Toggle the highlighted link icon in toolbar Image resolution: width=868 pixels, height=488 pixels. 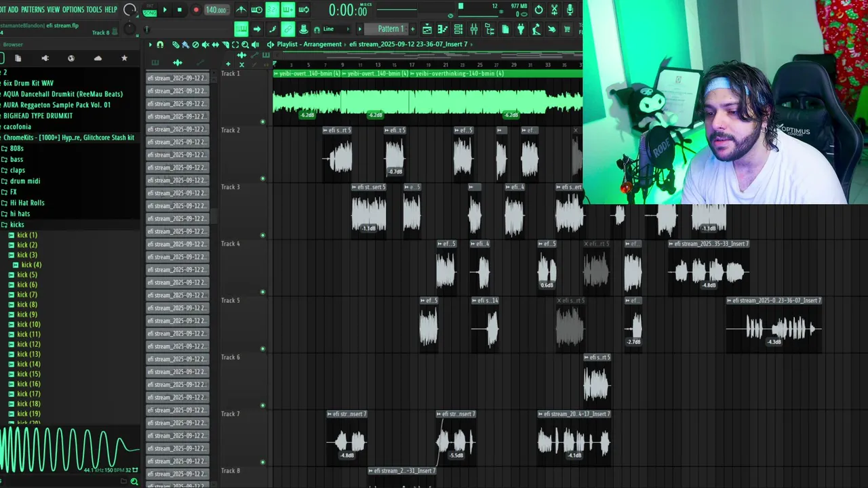point(288,29)
